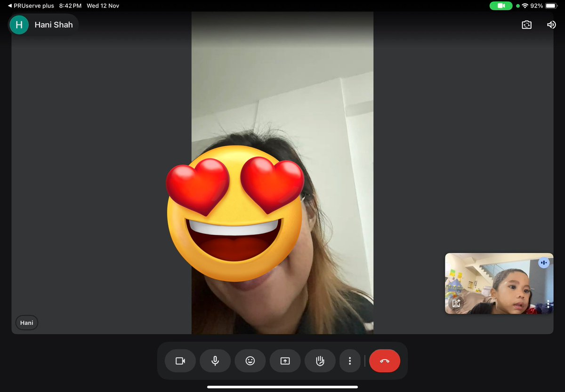Image resolution: width=565 pixels, height=392 pixels.
Task: Return to PRUserve plus app
Action: pyautogui.click(x=31, y=6)
